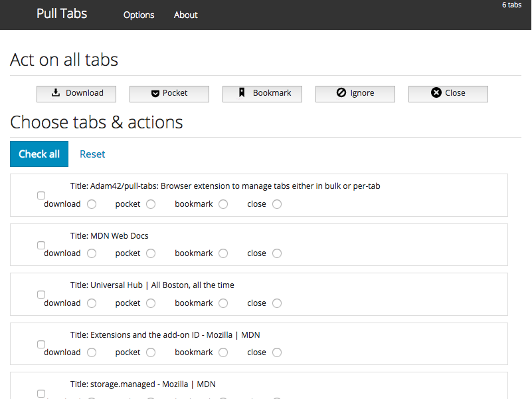Select close radio for Extensions and add-on ID

tap(277, 352)
